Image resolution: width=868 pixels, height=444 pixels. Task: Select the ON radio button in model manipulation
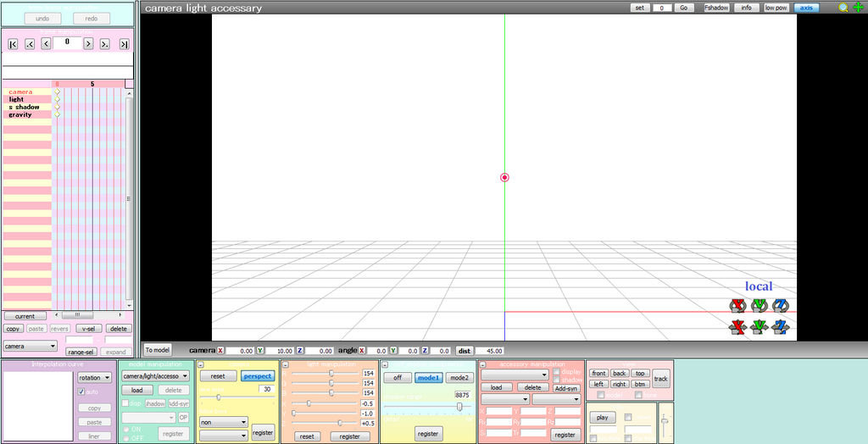point(125,429)
